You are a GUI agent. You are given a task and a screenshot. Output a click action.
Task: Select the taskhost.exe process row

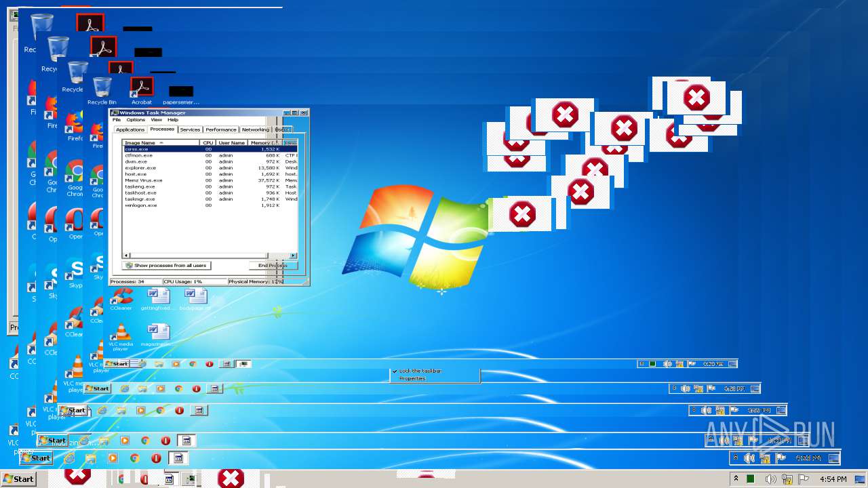pyautogui.click(x=210, y=192)
